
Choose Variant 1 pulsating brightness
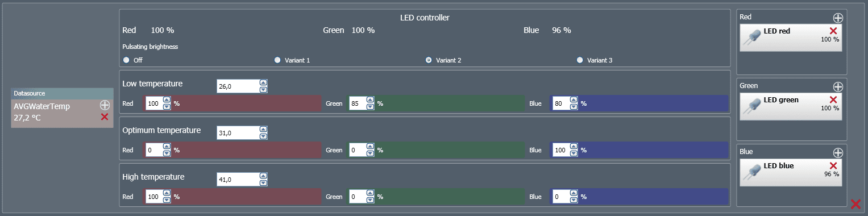point(277,60)
